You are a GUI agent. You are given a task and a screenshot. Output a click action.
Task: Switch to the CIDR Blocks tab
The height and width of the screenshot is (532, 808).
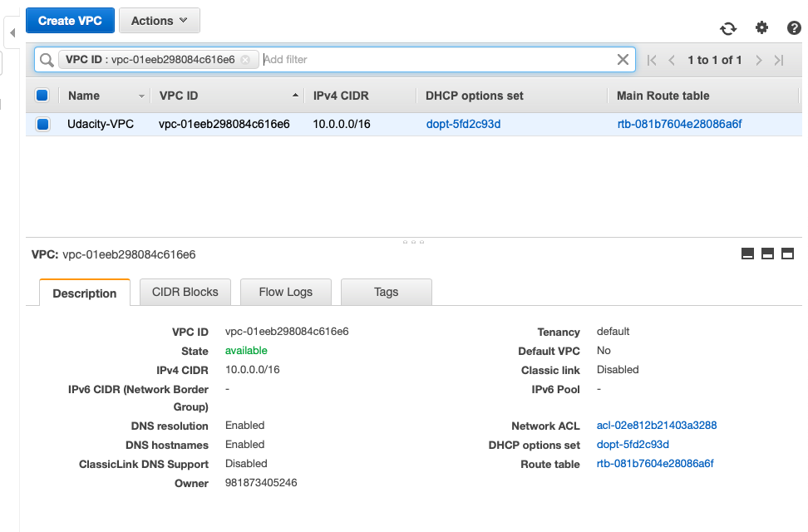pos(185,292)
